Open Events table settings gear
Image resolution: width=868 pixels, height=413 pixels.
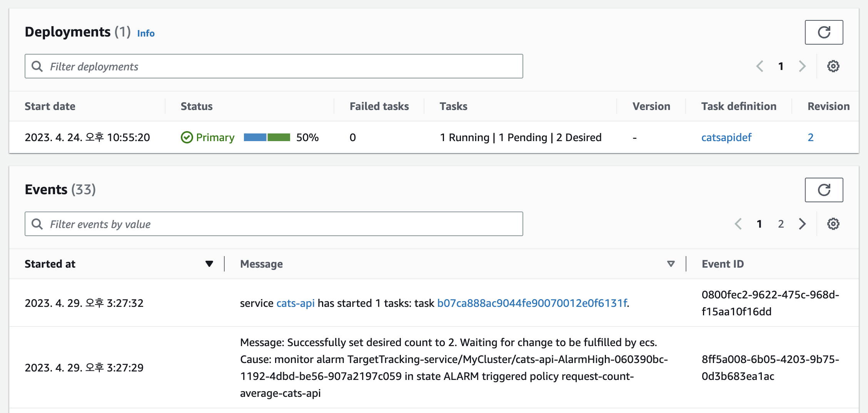[x=833, y=224]
